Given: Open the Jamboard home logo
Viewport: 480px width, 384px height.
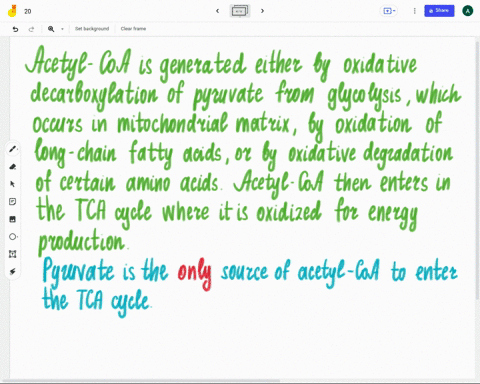Looking at the screenshot, I should (x=12, y=11).
